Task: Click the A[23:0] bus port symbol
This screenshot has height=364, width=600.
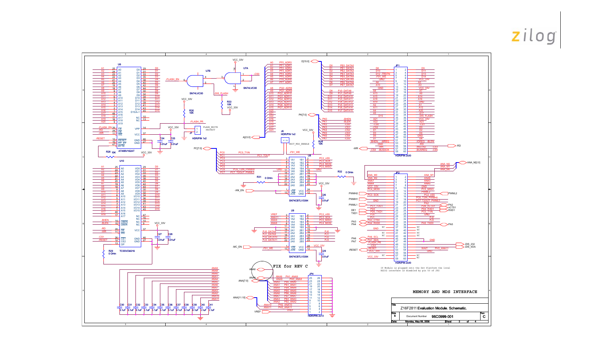Action: [256, 137]
